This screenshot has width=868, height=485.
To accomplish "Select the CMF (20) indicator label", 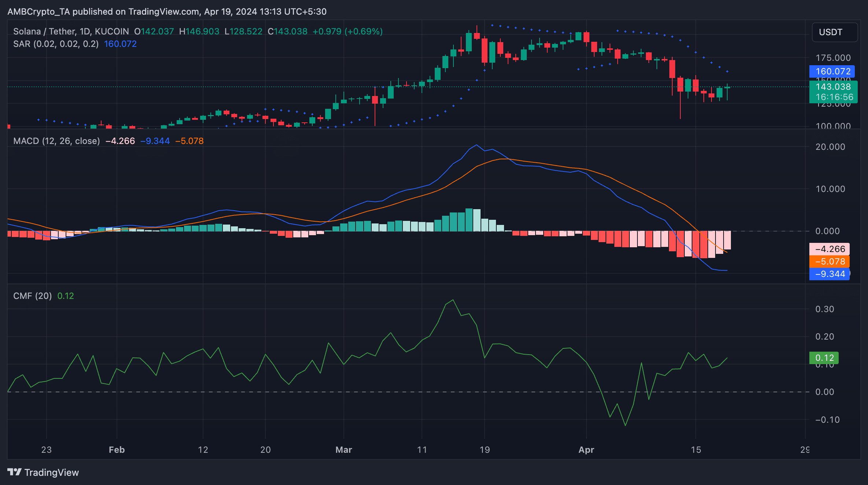I will coord(33,296).
